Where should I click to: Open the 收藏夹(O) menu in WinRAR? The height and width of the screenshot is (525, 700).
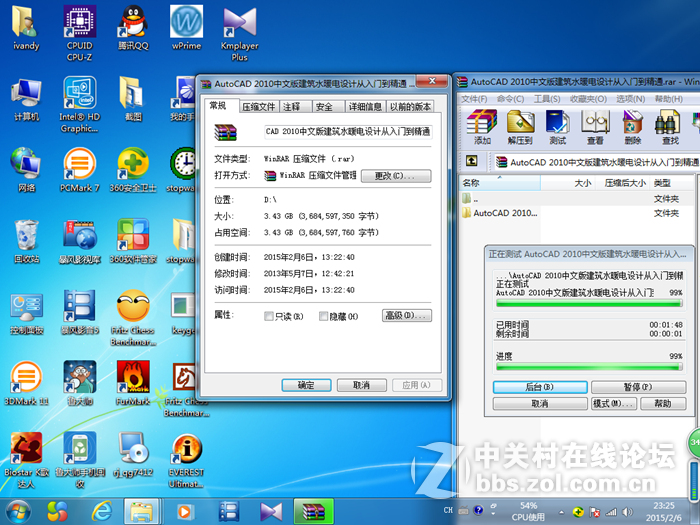click(588, 99)
